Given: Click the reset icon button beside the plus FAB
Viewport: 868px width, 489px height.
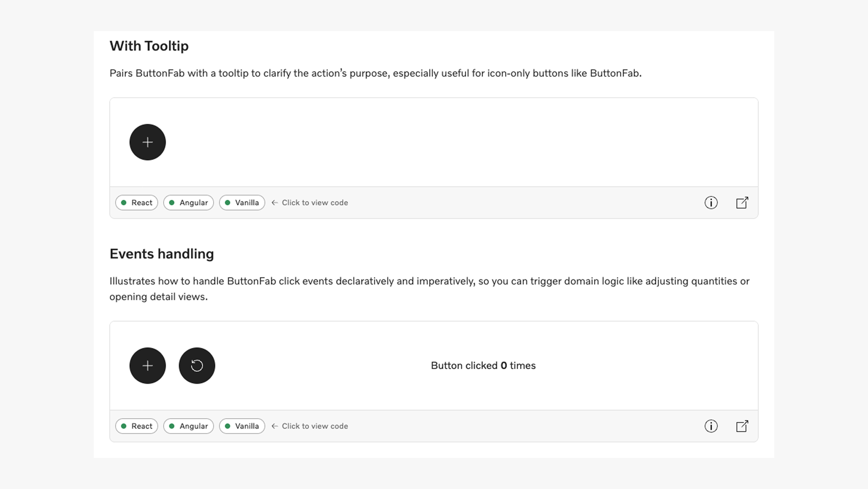Looking at the screenshot, I should (197, 366).
